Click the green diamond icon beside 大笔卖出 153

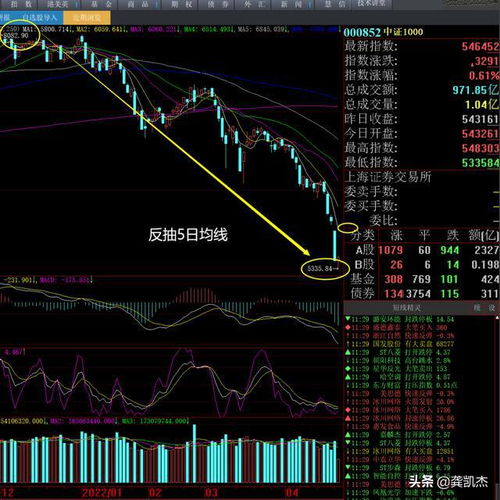(x=348, y=369)
